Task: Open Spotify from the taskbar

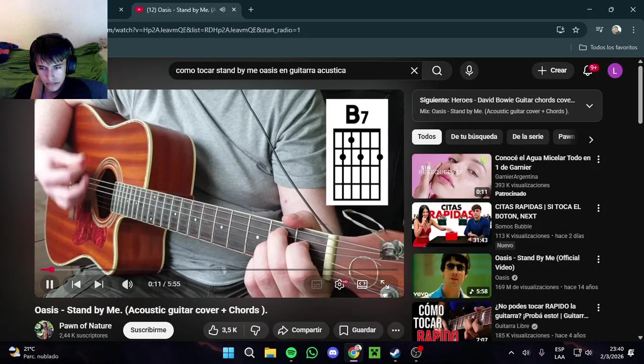Action: [291, 353]
